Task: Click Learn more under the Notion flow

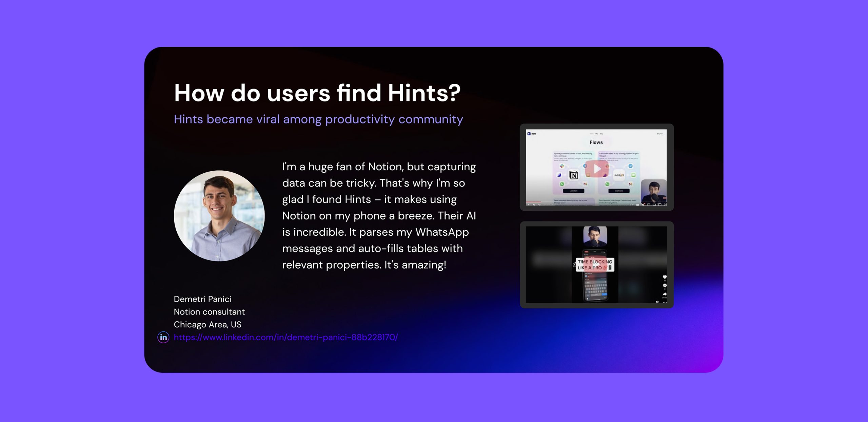Action: click(574, 191)
